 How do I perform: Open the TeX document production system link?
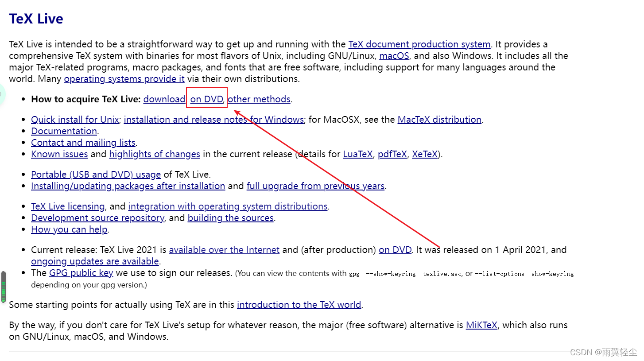419,44
